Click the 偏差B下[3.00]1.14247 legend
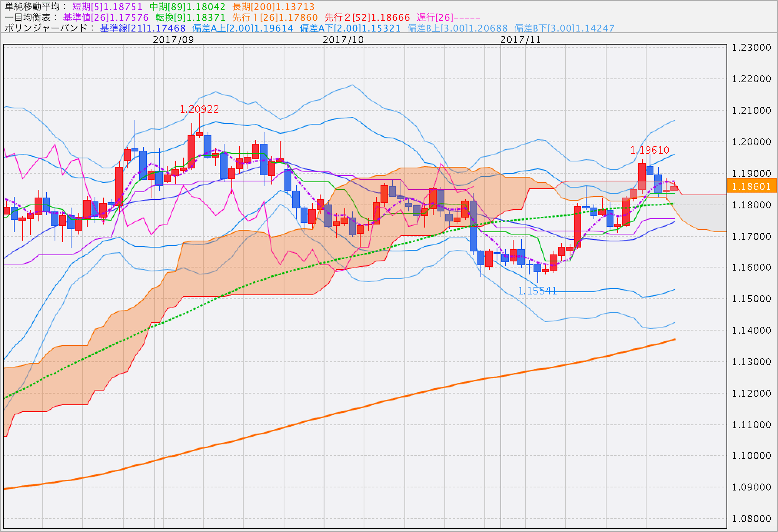Screen dimensions: 778x532 tap(564, 28)
